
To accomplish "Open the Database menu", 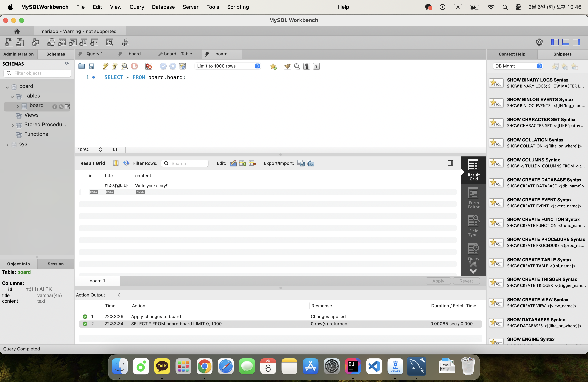I will (163, 7).
